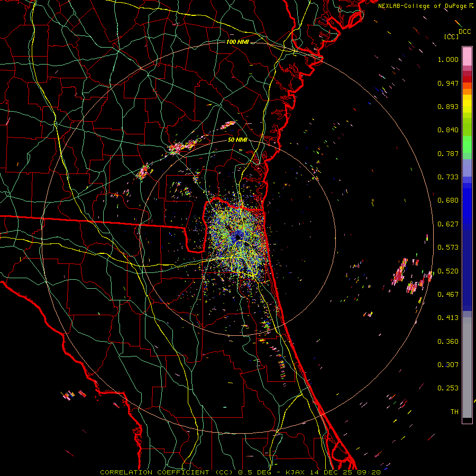Click the 0.787 color scale value

click(448, 153)
